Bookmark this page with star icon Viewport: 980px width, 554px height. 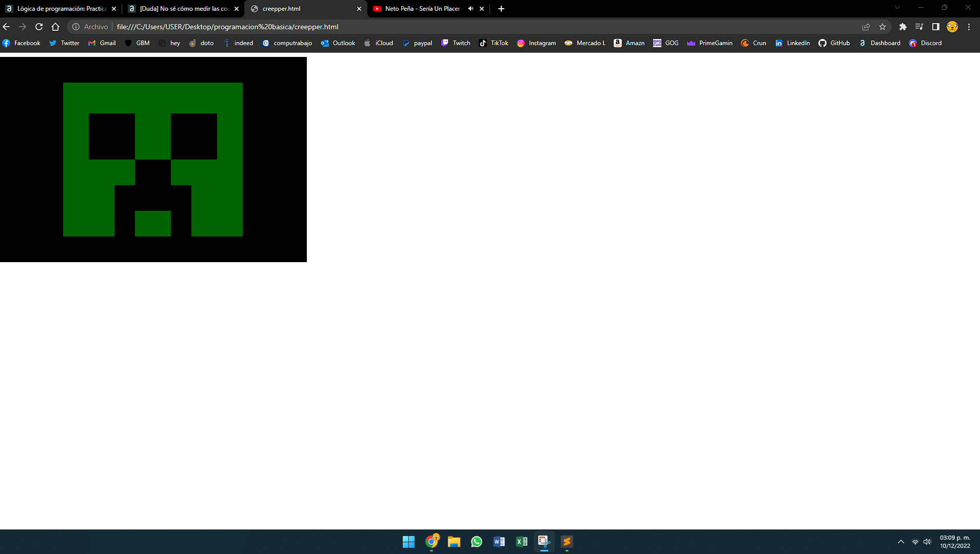point(883,27)
